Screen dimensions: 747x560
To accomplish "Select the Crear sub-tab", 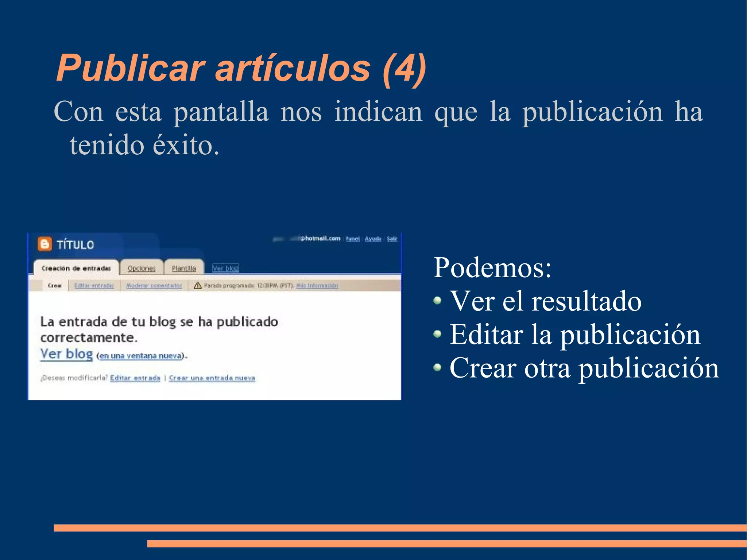I will click(55, 286).
